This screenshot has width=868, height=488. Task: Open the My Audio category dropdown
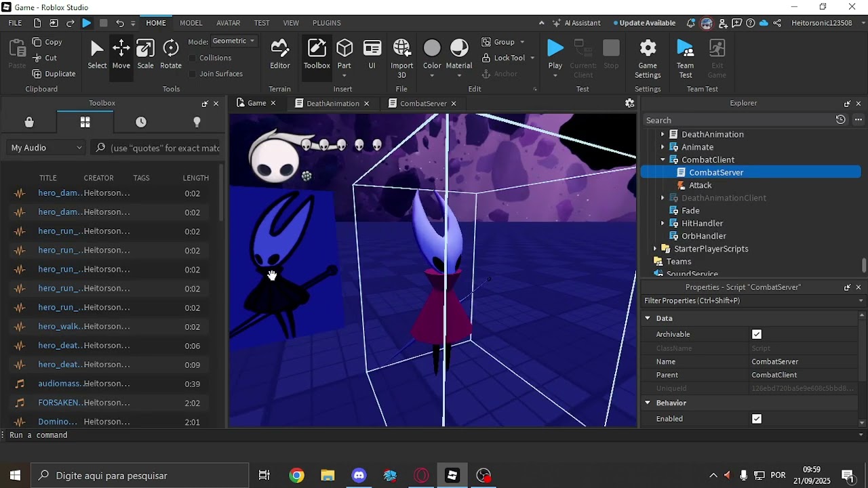coord(46,148)
